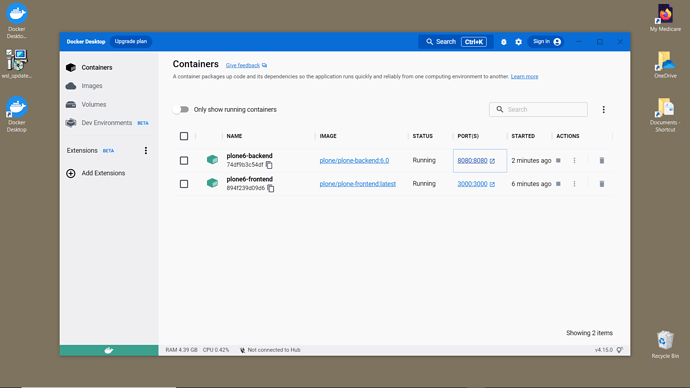690x388 pixels.
Task: Check the plone6-frontend row checkbox
Action: (x=184, y=184)
